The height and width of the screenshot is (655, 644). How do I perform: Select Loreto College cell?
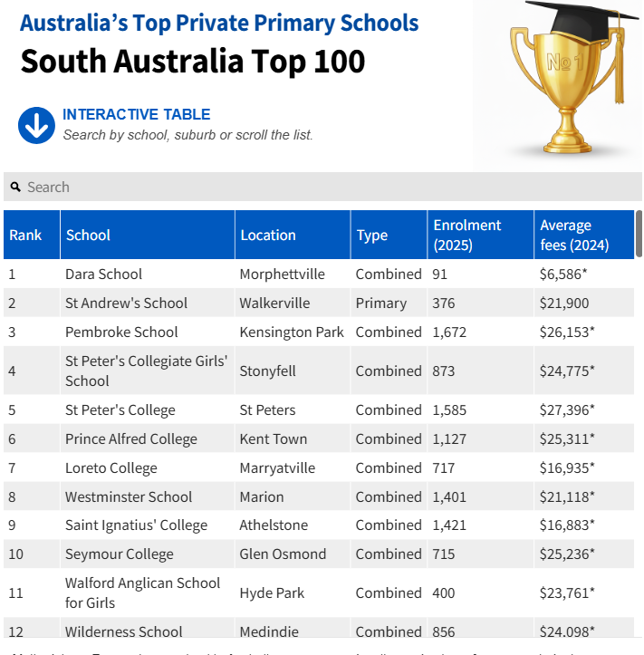148,467
